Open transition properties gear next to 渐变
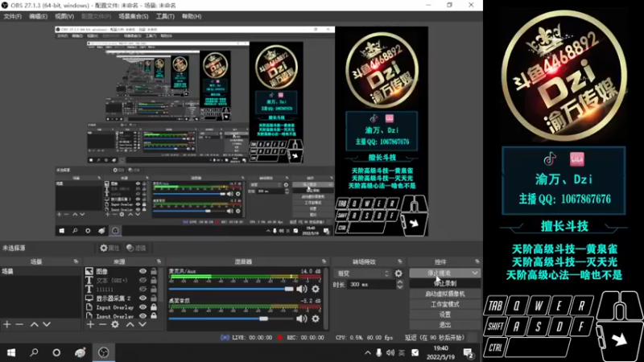This screenshot has height=362, width=644. coord(398,274)
